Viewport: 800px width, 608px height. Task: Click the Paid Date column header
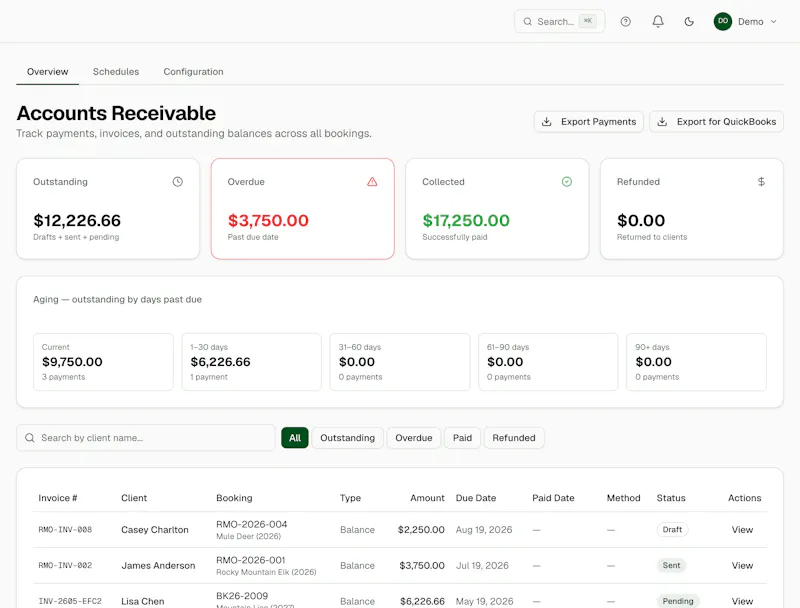(553, 498)
